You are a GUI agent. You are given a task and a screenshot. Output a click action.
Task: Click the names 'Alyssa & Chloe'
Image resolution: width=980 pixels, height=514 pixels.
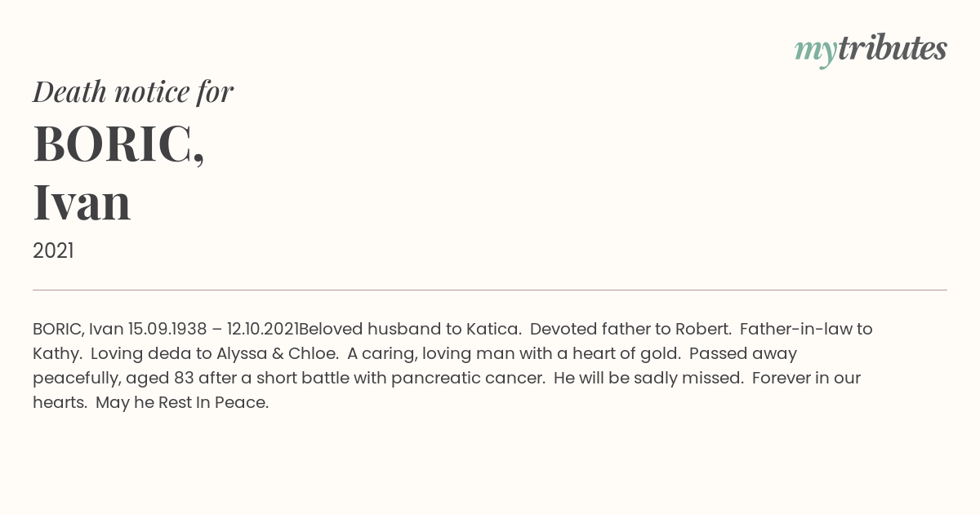point(277,354)
